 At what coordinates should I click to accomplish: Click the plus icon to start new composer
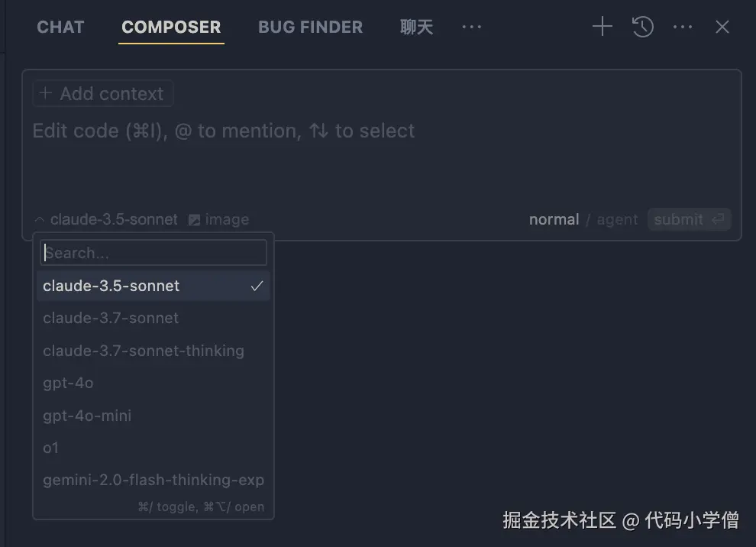point(603,28)
